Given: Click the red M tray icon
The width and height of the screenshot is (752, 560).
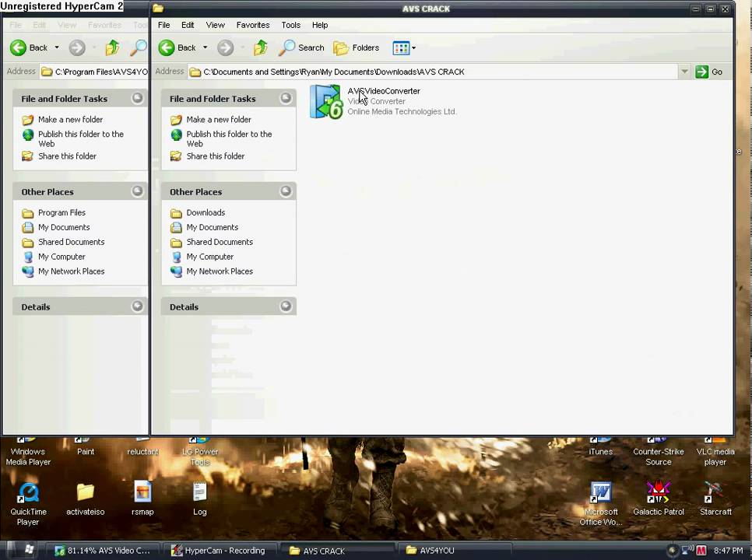Looking at the screenshot, I should (701, 550).
